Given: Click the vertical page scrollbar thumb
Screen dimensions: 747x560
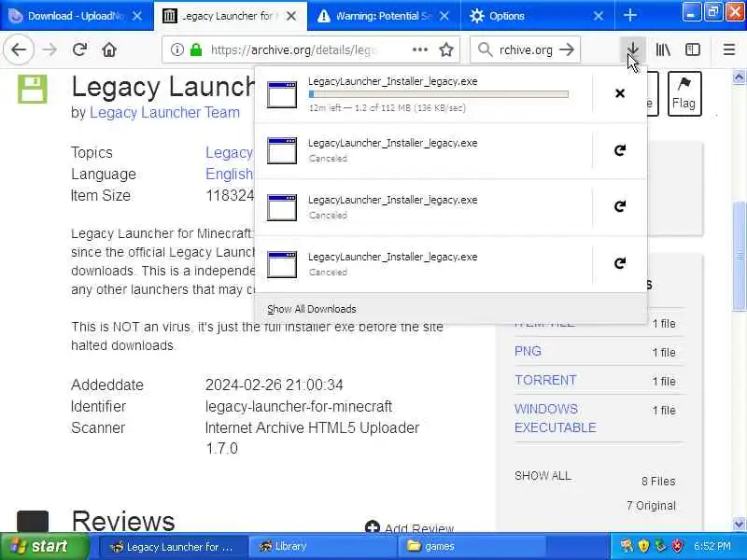Looking at the screenshot, I should (739, 256).
